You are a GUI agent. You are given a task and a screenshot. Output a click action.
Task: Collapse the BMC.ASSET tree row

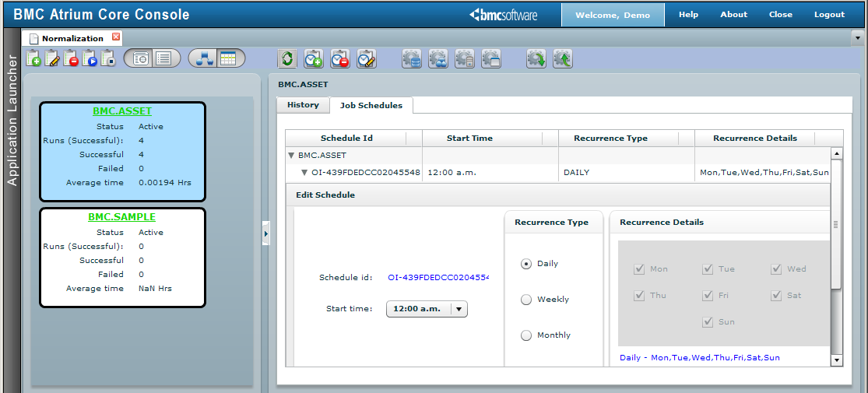point(291,156)
